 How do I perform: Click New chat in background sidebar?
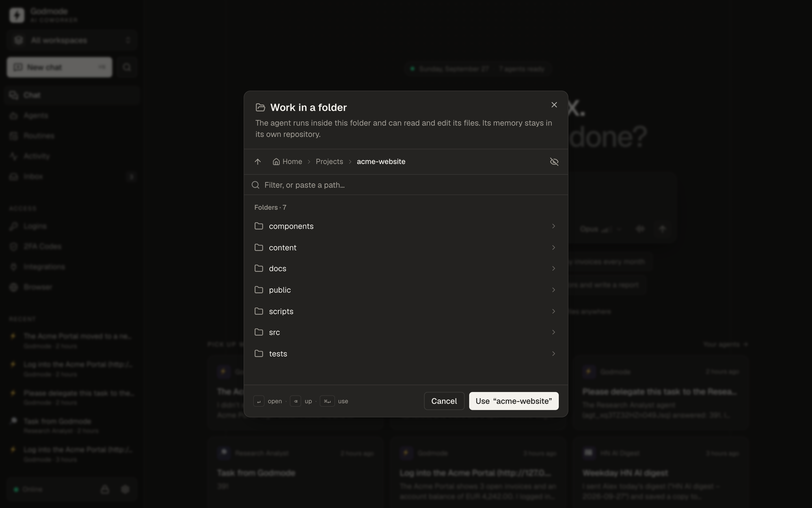click(59, 67)
